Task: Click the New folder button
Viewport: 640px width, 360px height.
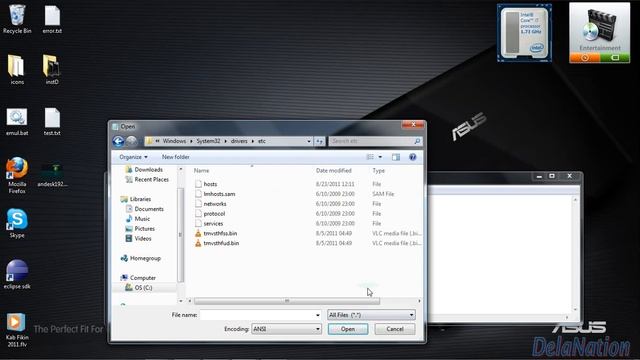Action: pyautogui.click(x=176, y=157)
